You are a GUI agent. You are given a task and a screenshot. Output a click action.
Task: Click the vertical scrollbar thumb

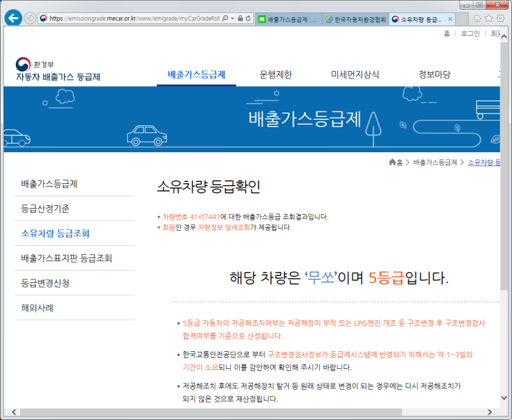504,165
